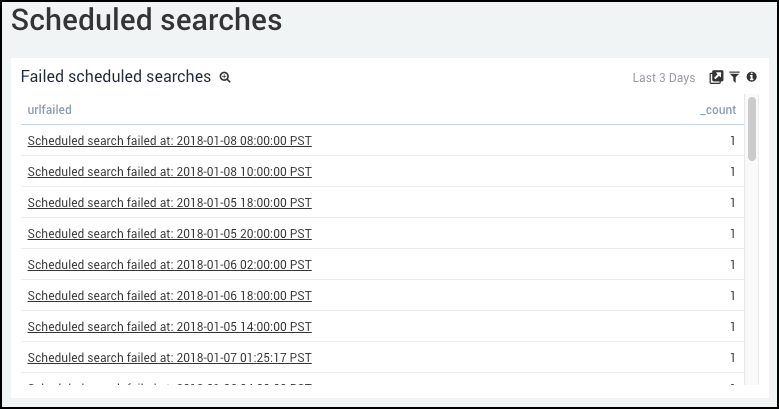
Task: Sort by the _count column header
Action: pyautogui.click(x=717, y=110)
